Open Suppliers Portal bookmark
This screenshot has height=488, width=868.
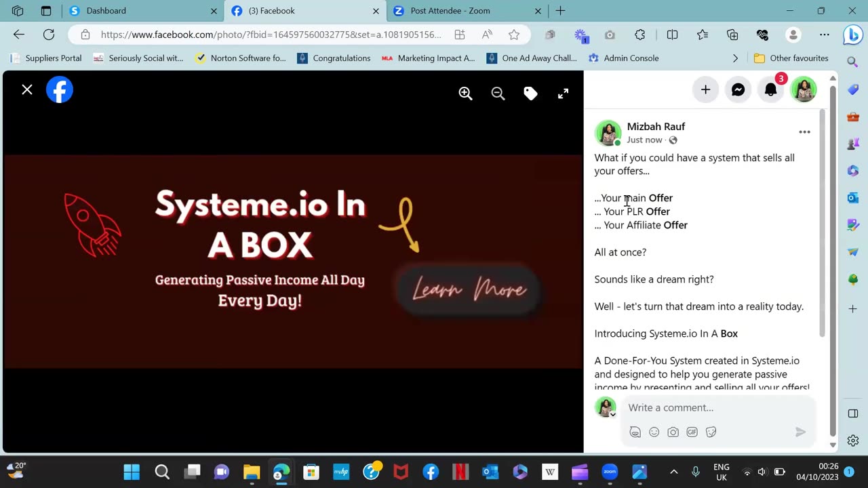[x=45, y=58]
